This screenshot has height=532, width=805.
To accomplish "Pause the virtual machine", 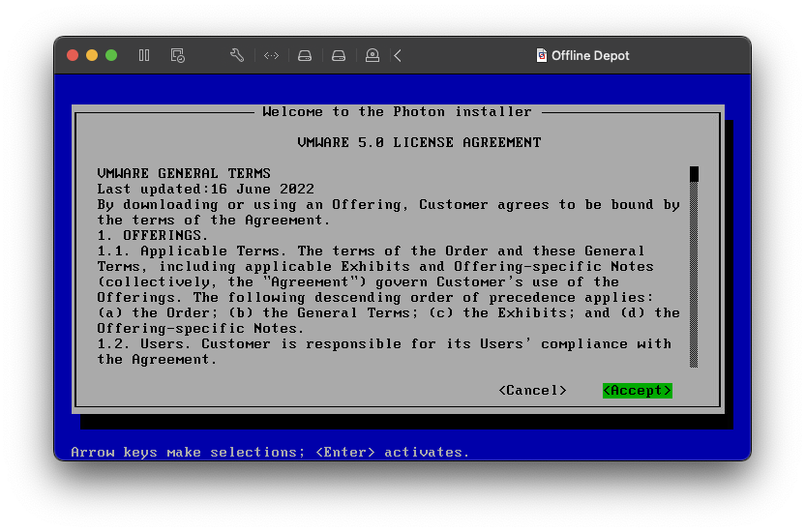I will click(144, 55).
